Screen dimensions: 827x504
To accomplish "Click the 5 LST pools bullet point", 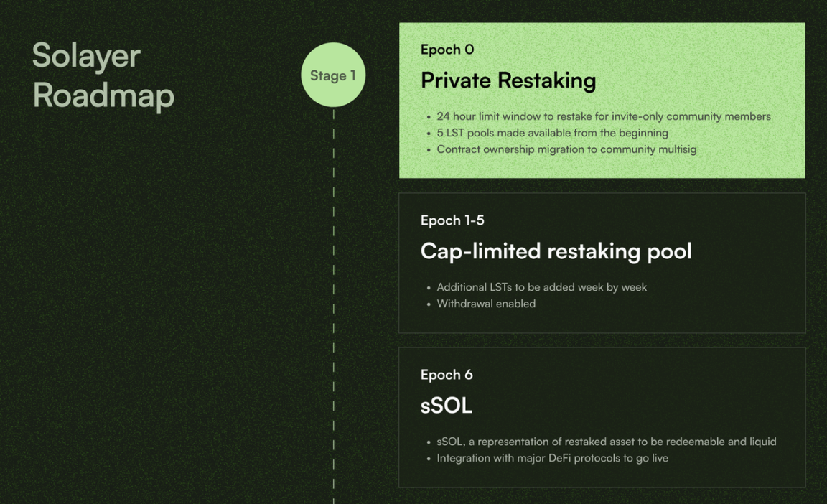I will click(x=552, y=133).
